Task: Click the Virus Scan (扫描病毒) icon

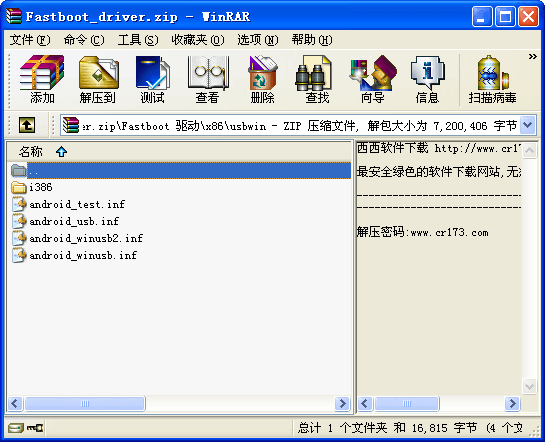Action: [x=492, y=79]
